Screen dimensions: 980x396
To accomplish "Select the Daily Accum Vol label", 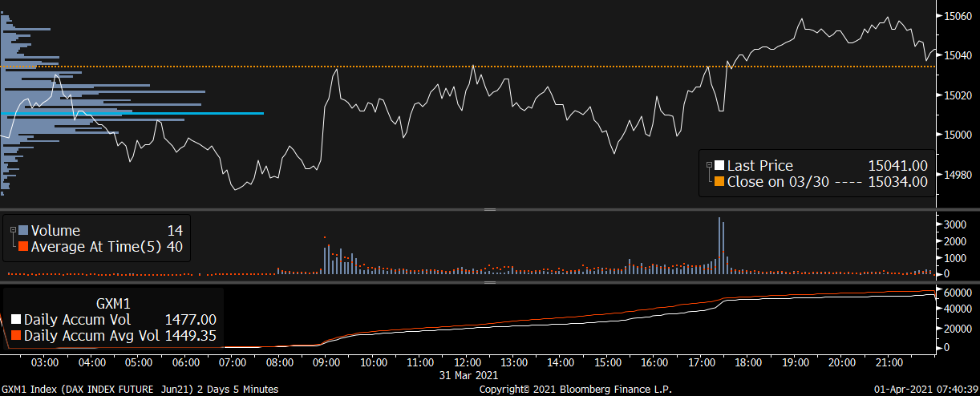I will pyautogui.click(x=75, y=319).
